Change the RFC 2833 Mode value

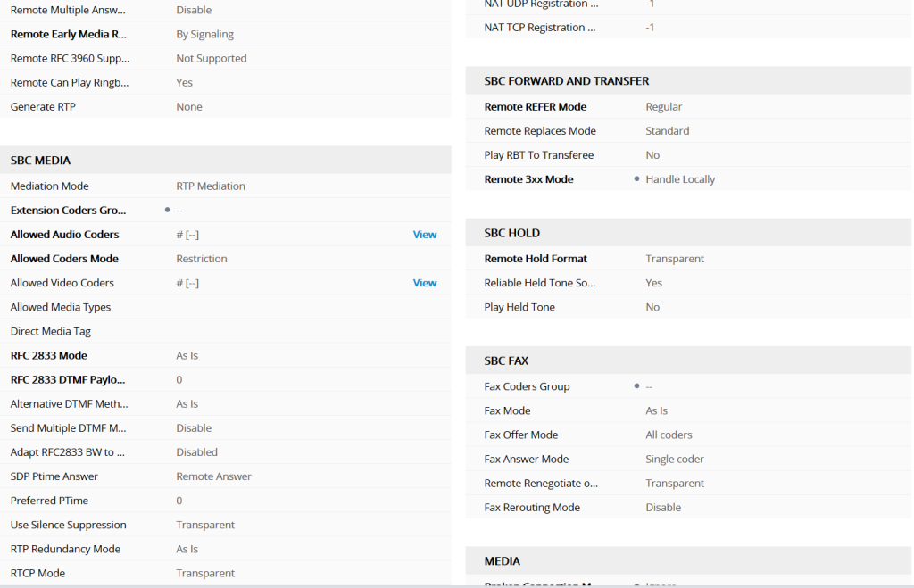[x=188, y=354]
